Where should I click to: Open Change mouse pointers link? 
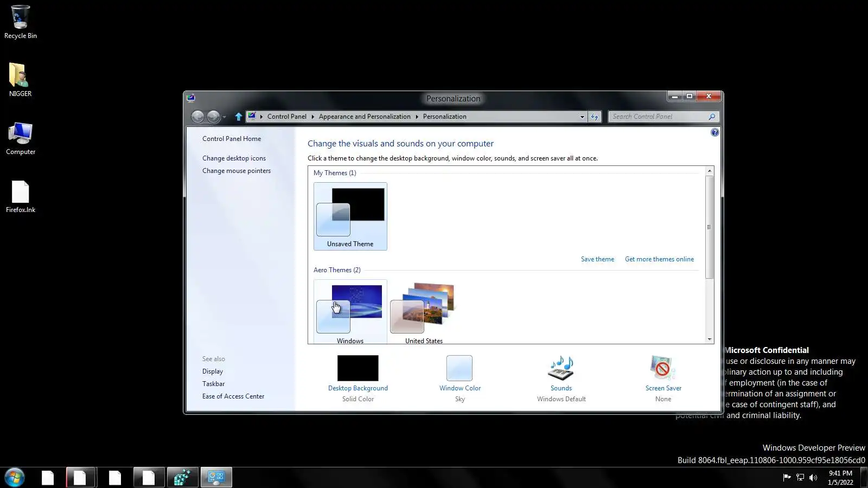[237, 171]
